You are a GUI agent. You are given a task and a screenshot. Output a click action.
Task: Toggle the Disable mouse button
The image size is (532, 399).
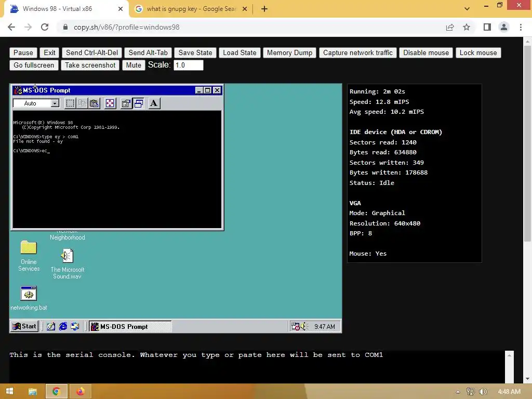point(426,52)
